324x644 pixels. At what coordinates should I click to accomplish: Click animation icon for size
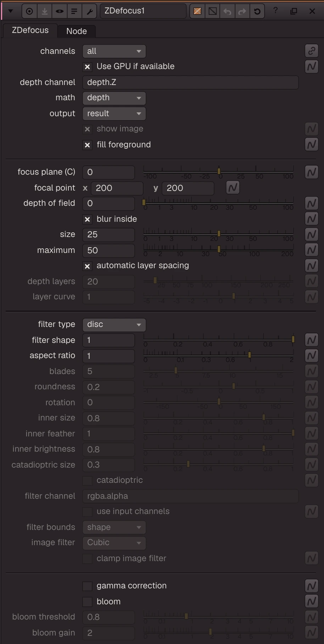pyautogui.click(x=312, y=235)
